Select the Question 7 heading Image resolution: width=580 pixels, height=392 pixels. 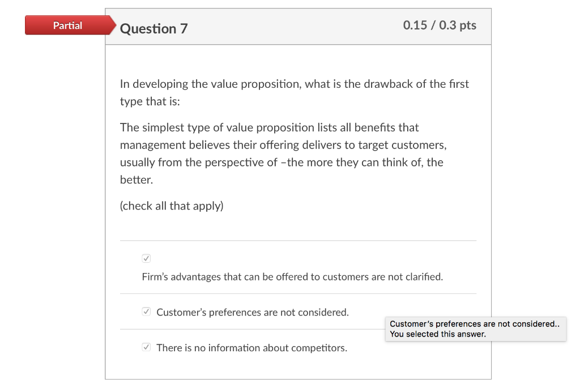tap(153, 28)
